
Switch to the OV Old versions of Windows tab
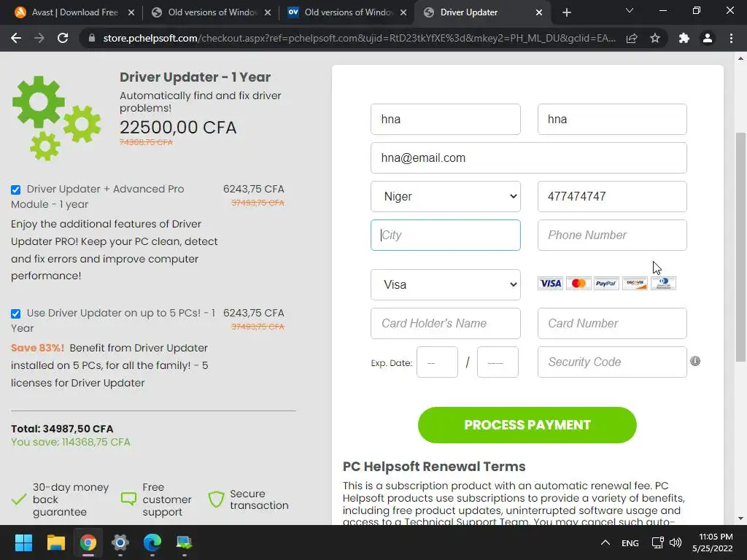pos(348,12)
